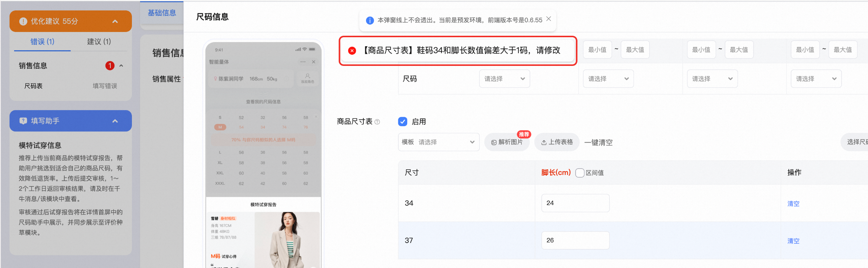Screen dimensions: 868x268
Task: Click the 一键清空 link
Action: point(599,143)
